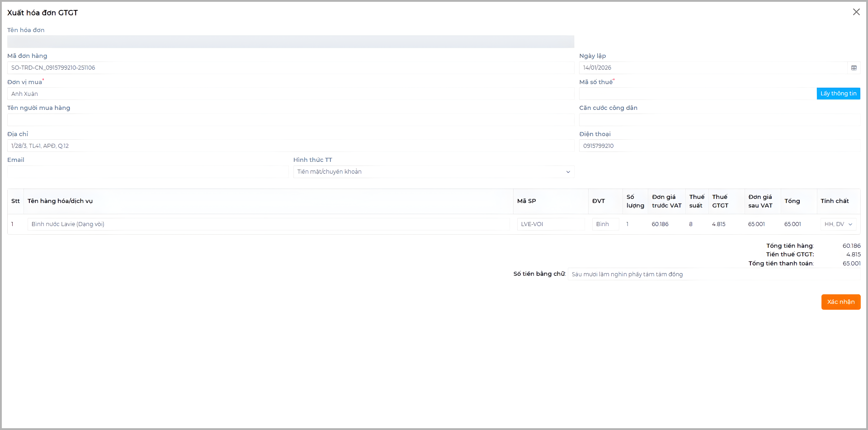Viewport: 868px width, 430px height.
Task: Click the Mã SP field LVE-VOI
Action: pyautogui.click(x=550, y=224)
